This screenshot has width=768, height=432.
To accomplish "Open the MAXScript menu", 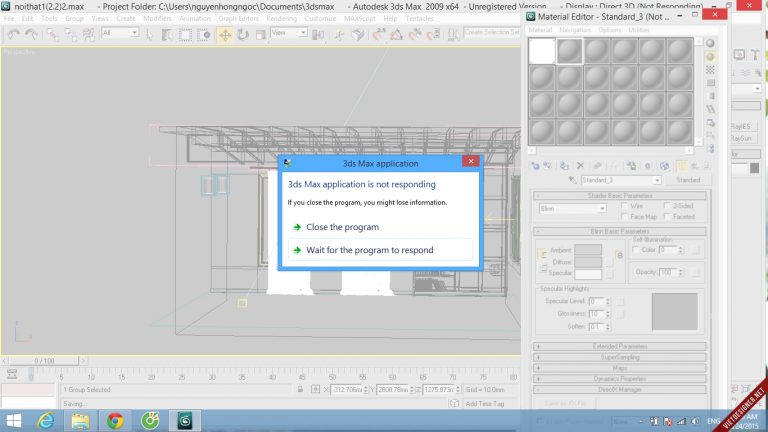I will coord(360,19).
